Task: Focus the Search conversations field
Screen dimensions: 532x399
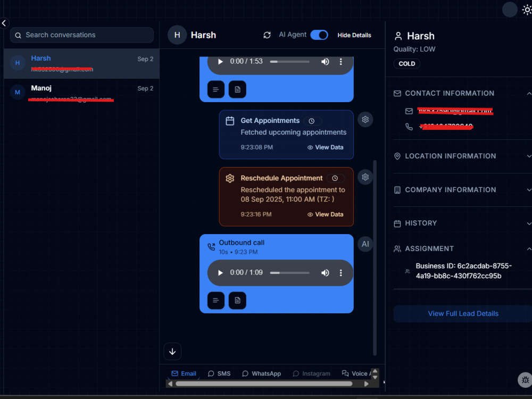Action: tap(82, 35)
